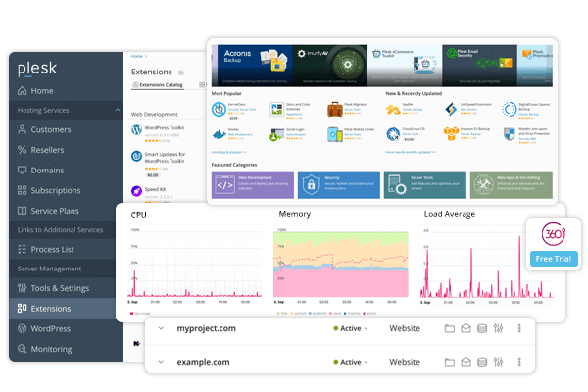Screen dimensions: 588x392
Task: Click the Domains sidebar icon
Action: tap(23, 170)
